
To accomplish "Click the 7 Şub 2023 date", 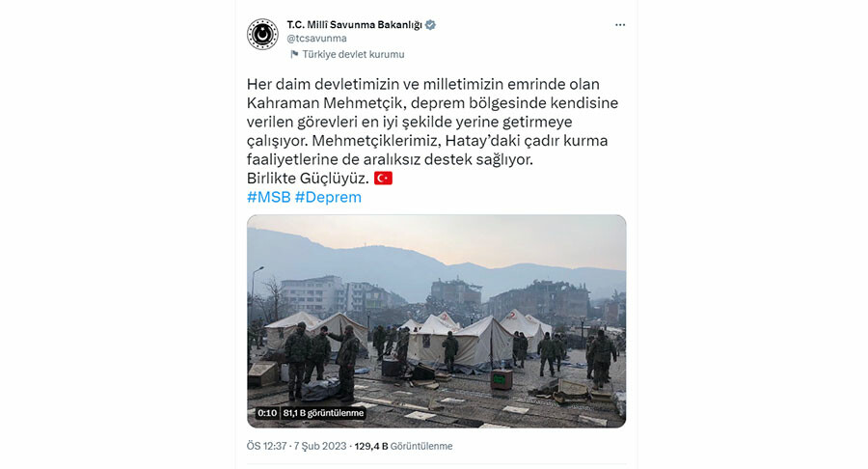I will pos(320,446).
